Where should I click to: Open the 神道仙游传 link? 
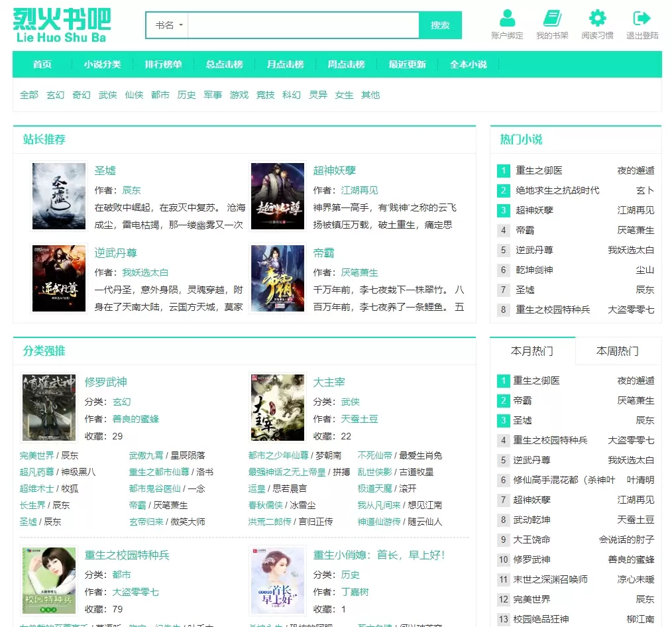pos(379,522)
